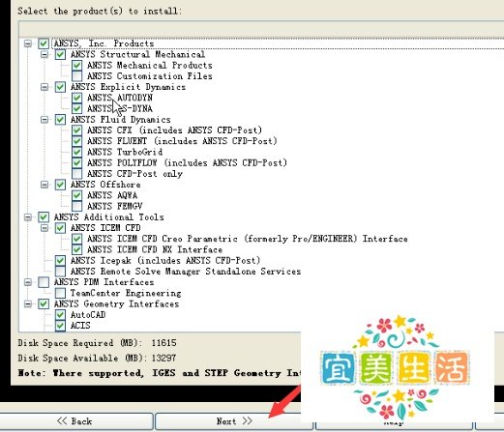Collapse the ANSYS, Inc. Products tree node
The width and height of the screenshot is (504, 432).
[28, 43]
